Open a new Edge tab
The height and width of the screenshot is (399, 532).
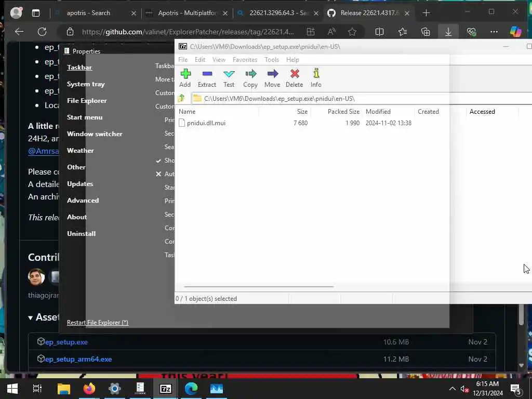tap(426, 13)
